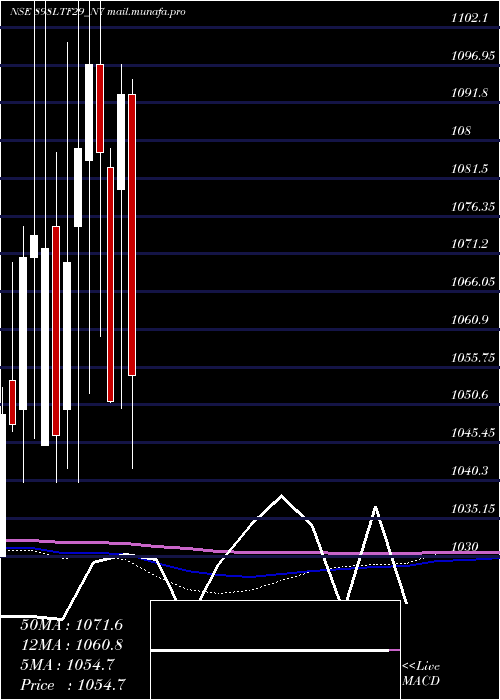The height and width of the screenshot is (700, 500).
Task: Click the 1030 price axis label
Action: [x=465, y=546]
